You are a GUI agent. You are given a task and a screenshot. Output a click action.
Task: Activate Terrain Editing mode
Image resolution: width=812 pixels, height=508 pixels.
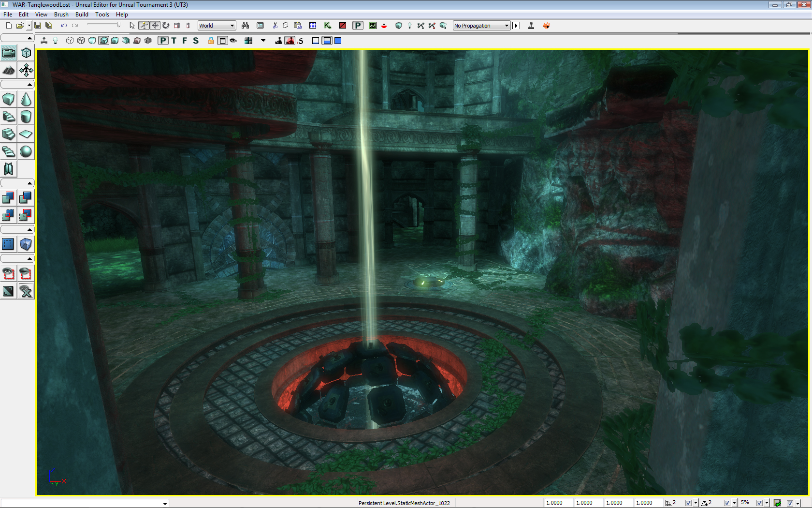[9, 70]
